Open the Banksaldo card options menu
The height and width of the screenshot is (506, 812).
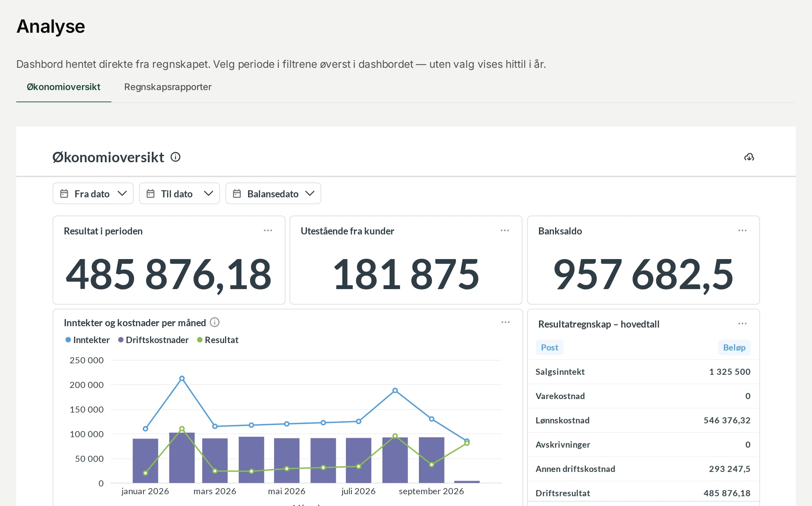tap(742, 230)
